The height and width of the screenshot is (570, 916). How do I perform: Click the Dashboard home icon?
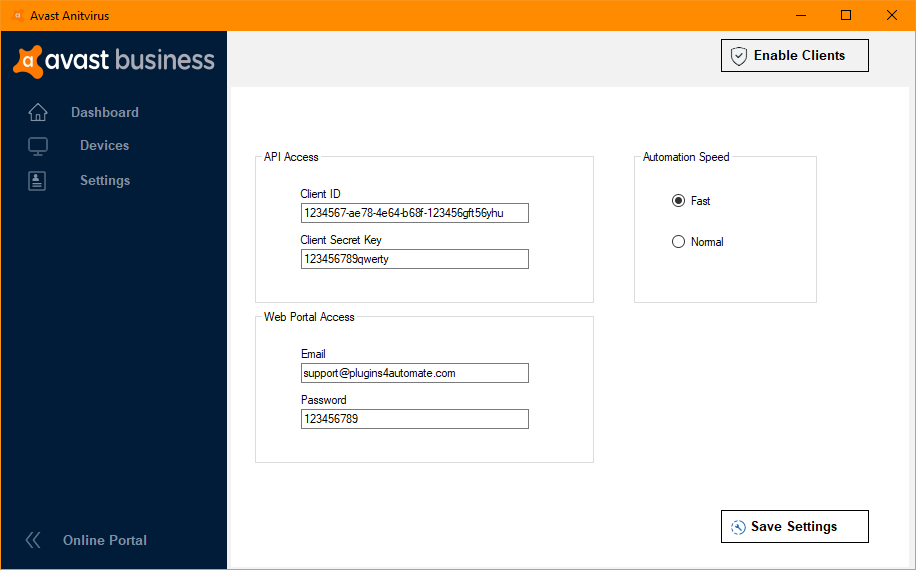pyautogui.click(x=38, y=112)
